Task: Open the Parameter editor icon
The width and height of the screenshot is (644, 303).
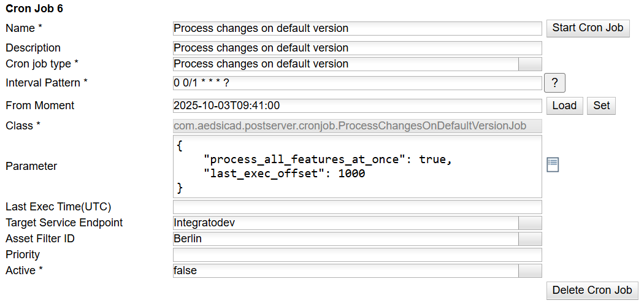Action: pyautogui.click(x=553, y=164)
